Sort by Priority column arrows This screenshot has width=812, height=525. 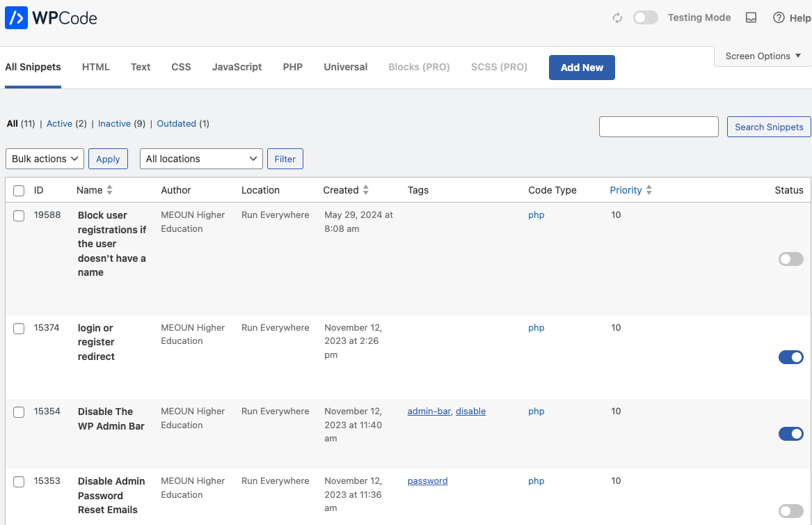[649, 190]
